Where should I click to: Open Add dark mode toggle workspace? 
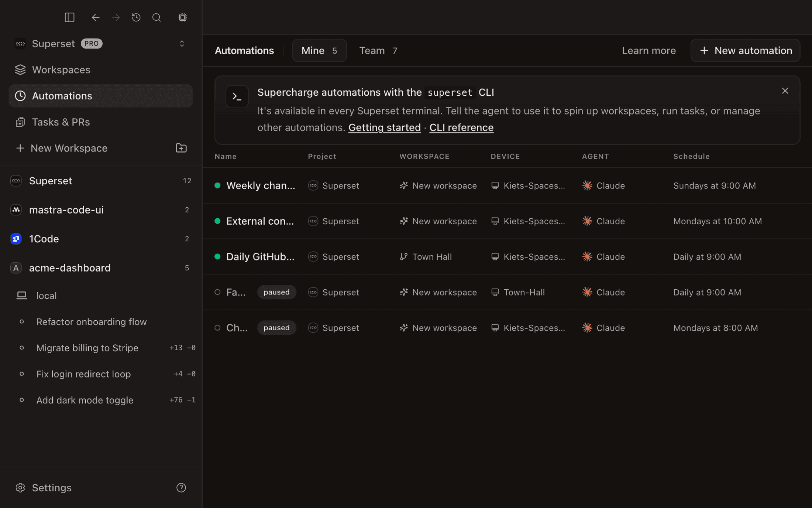(x=100, y=400)
